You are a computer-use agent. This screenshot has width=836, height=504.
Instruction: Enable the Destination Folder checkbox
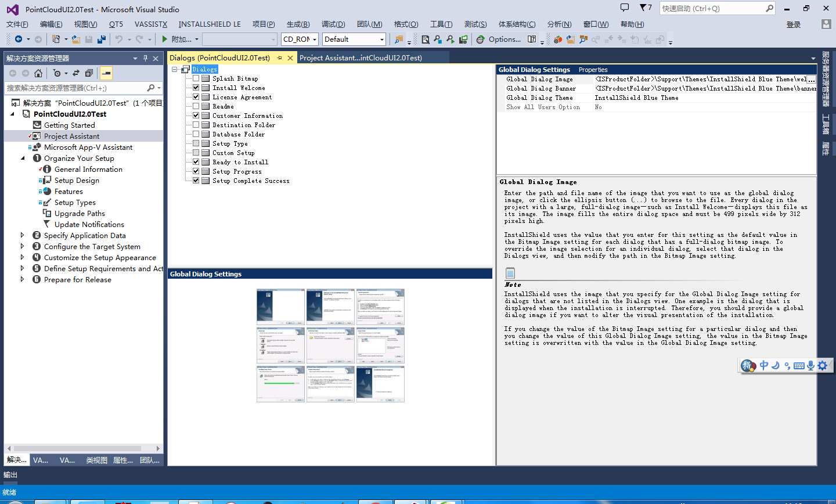click(196, 125)
